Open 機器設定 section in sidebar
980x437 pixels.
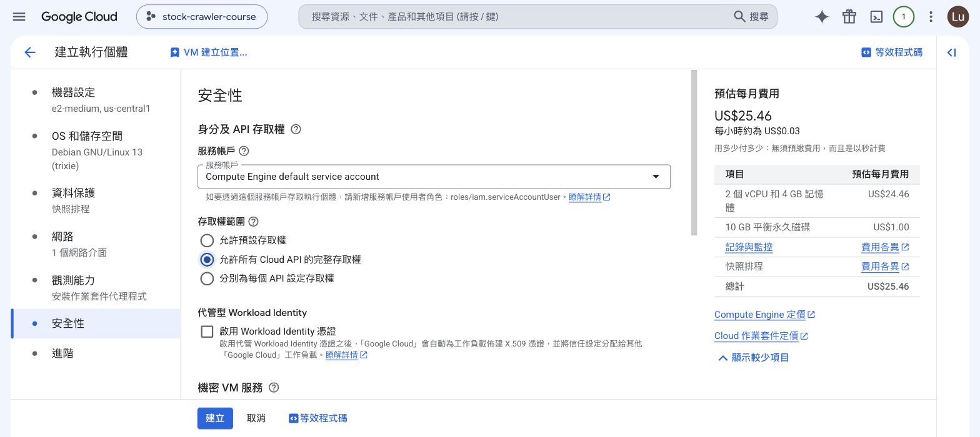96,100
